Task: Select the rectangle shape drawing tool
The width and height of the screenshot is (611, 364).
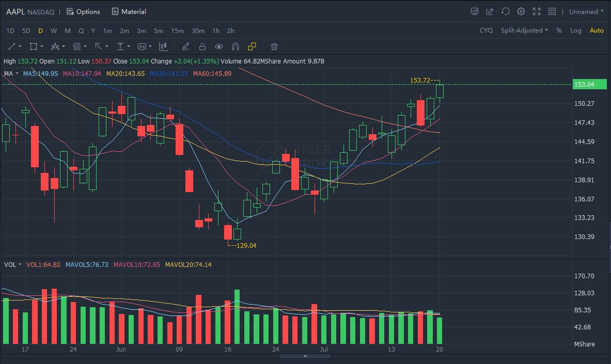Action: coord(34,47)
